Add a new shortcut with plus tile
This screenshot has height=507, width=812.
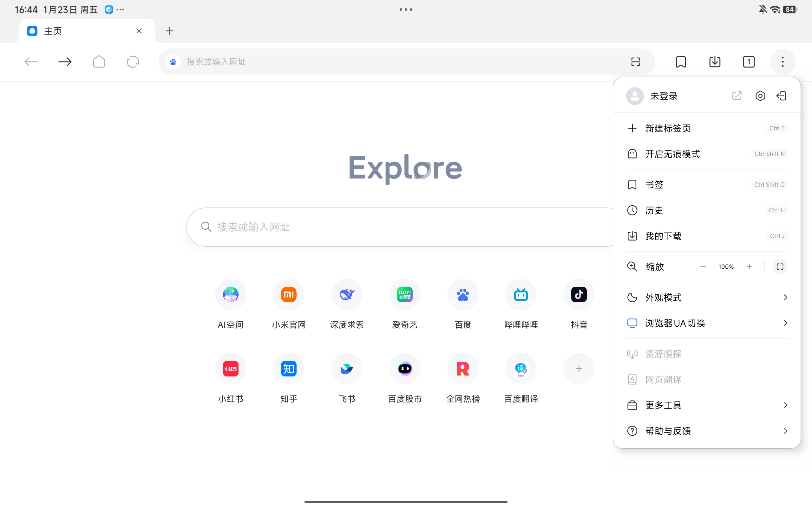[579, 369]
